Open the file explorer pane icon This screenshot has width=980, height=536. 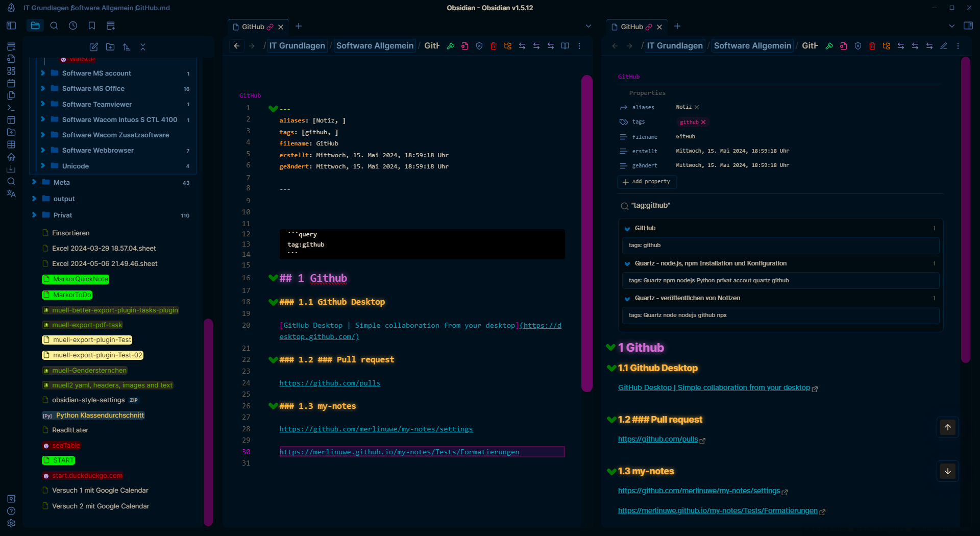click(x=35, y=26)
